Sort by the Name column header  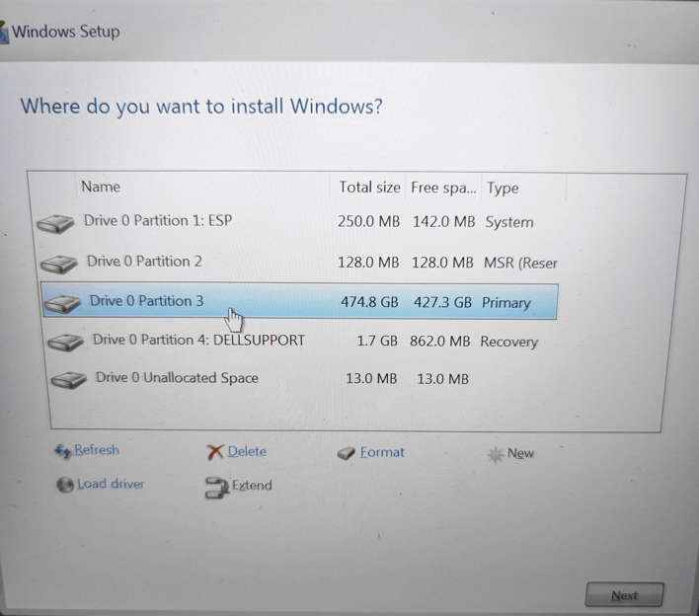point(101,187)
